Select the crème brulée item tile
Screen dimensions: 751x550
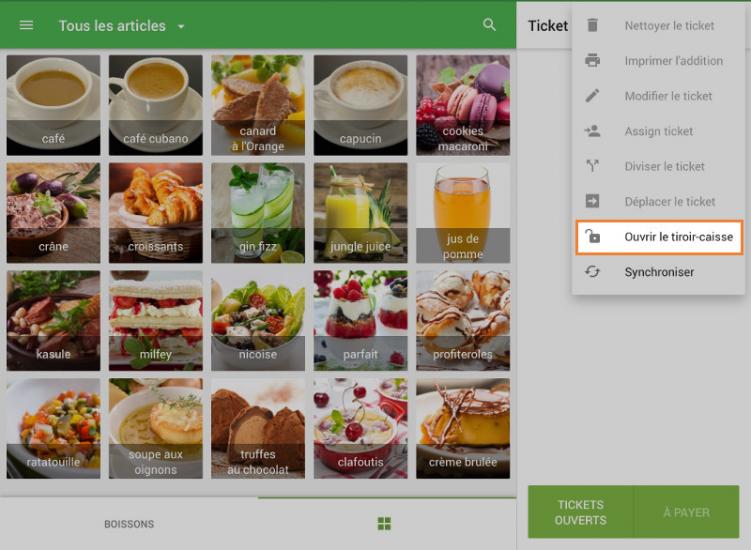462,427
